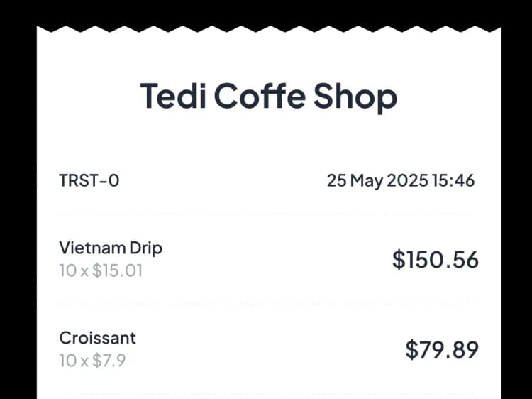Click the word Tedi in the header
The image size is (532, 399).
tap(173, 97)
